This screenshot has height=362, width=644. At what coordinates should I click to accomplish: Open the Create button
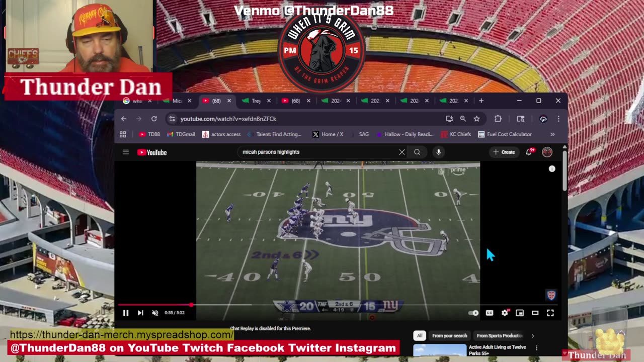click(504, 152)
